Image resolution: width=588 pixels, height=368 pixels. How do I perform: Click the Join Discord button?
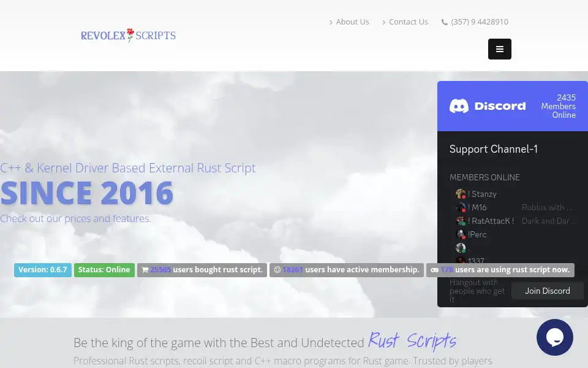[x=547, y=291]
